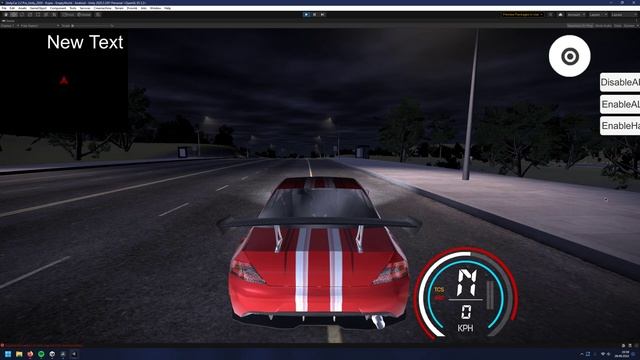
Task: Open the Free Aspect dropdown
Action: click(39, 26)
